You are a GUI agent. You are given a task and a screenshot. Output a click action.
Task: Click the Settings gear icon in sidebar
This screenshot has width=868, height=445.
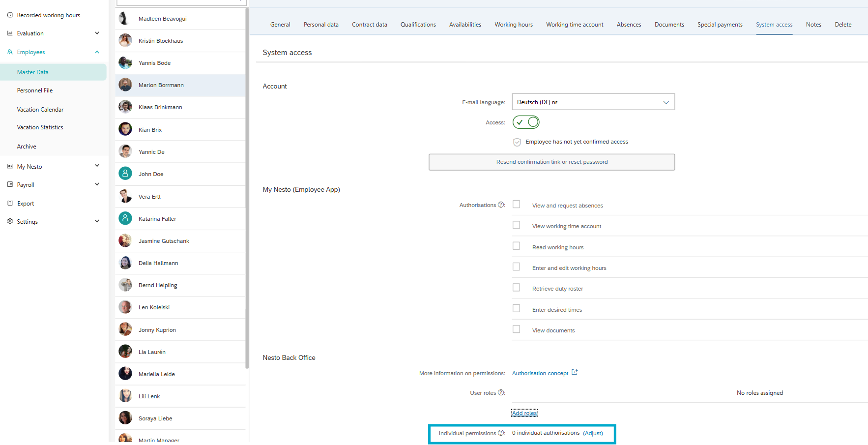pos(10,222)
